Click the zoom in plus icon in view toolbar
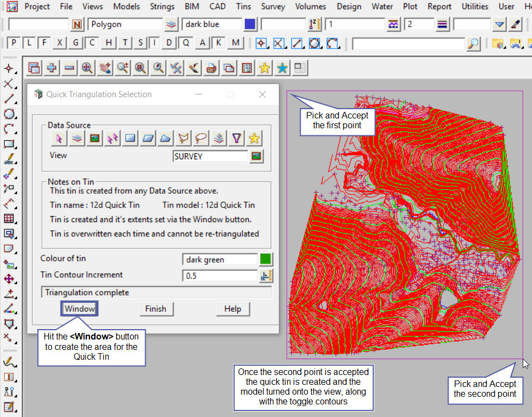This screenshot has width=532, height=417. click(x=52, y=68)
